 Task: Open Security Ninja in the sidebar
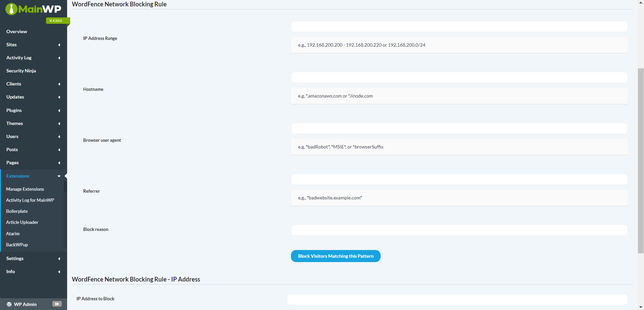point(21,71)
